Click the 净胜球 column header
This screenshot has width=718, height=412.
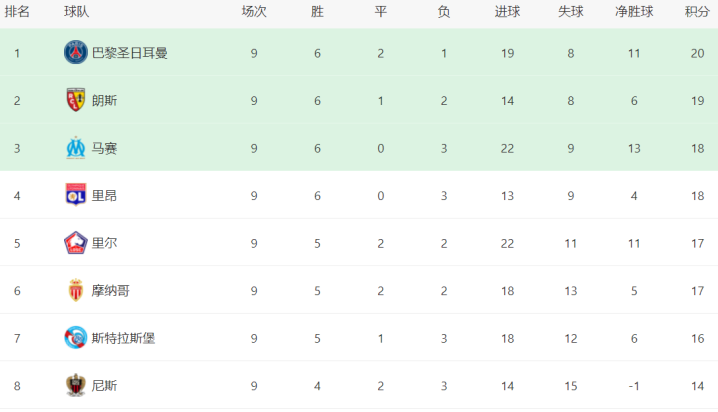pyautogui.click(x=634, y=12)
